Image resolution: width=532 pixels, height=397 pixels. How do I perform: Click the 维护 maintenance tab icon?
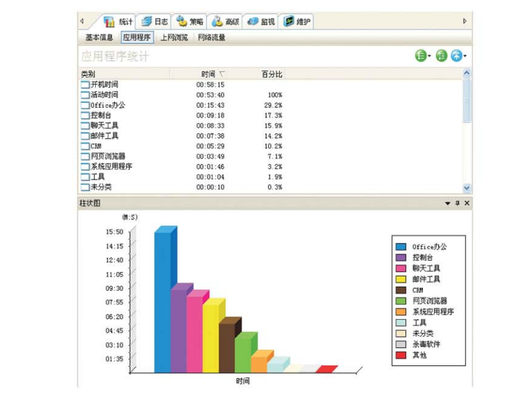tap(290, 22)
